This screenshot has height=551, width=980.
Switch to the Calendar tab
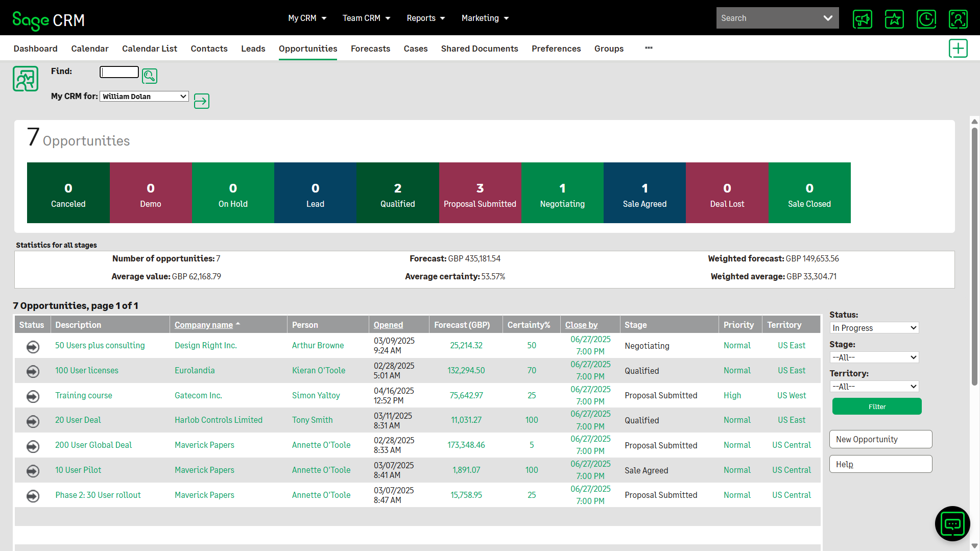pos(90,49)
